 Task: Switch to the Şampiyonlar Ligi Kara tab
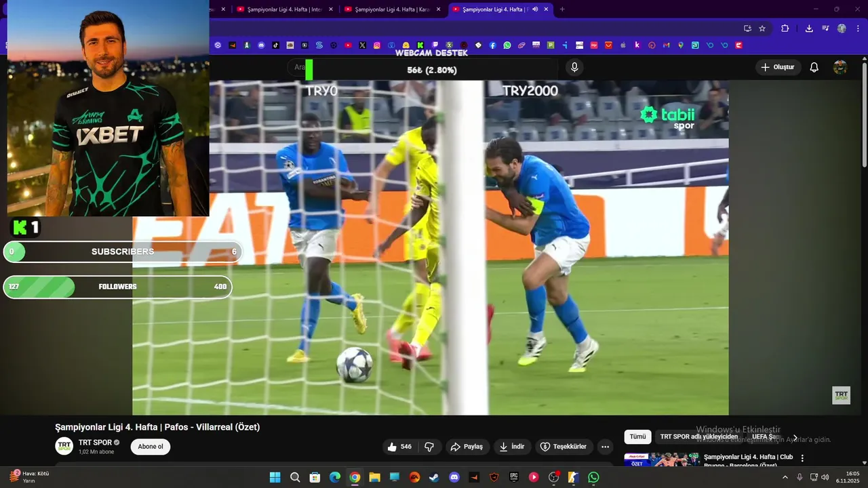click(x=392, y=9)
